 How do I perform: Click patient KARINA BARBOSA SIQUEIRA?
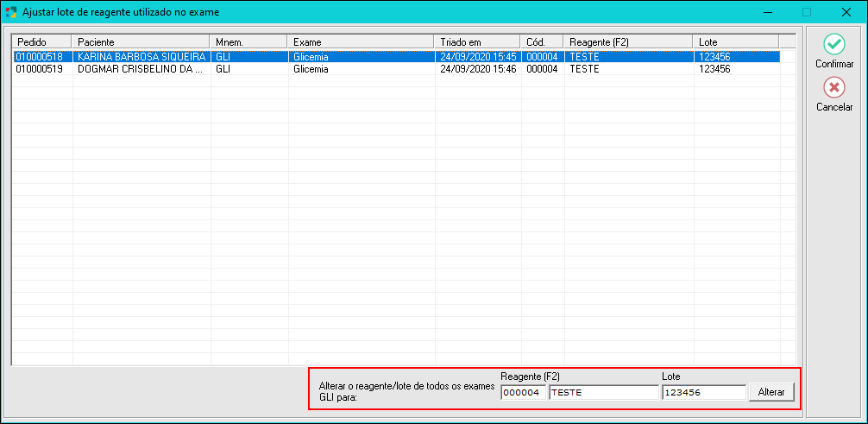click(142, 56)
